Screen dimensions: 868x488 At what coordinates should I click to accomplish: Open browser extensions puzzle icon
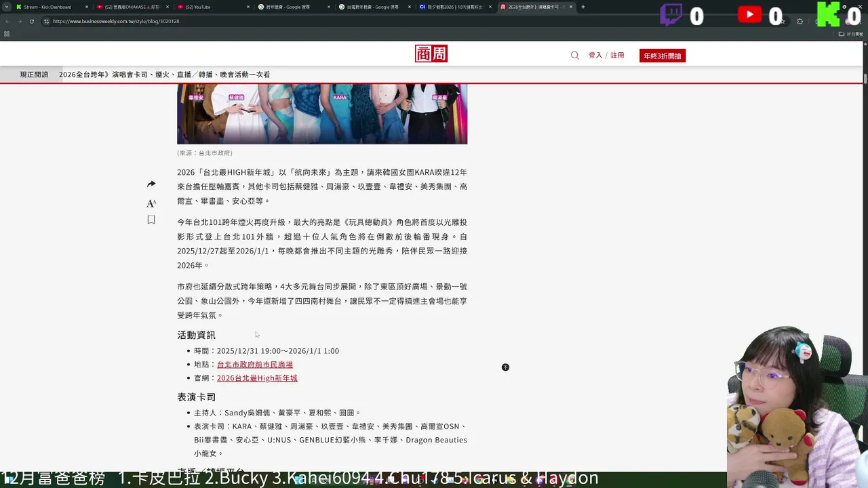[x=800, y=21]
